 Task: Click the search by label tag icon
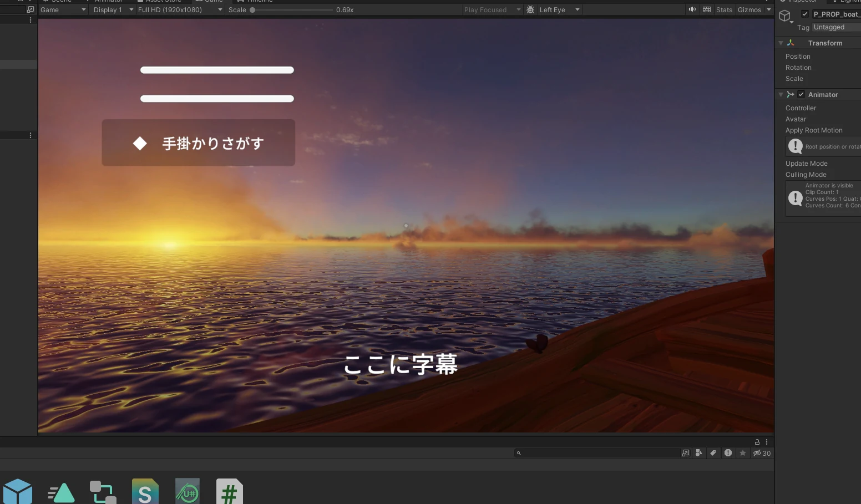point(713,453)
